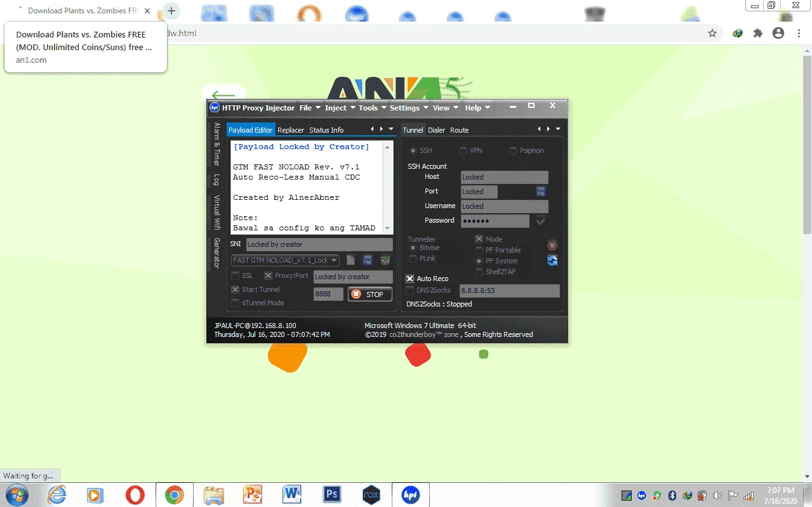Click the checkmark icon next to Password
The width and height of the screenshot is (812, 507).
(x=541, y=221)
